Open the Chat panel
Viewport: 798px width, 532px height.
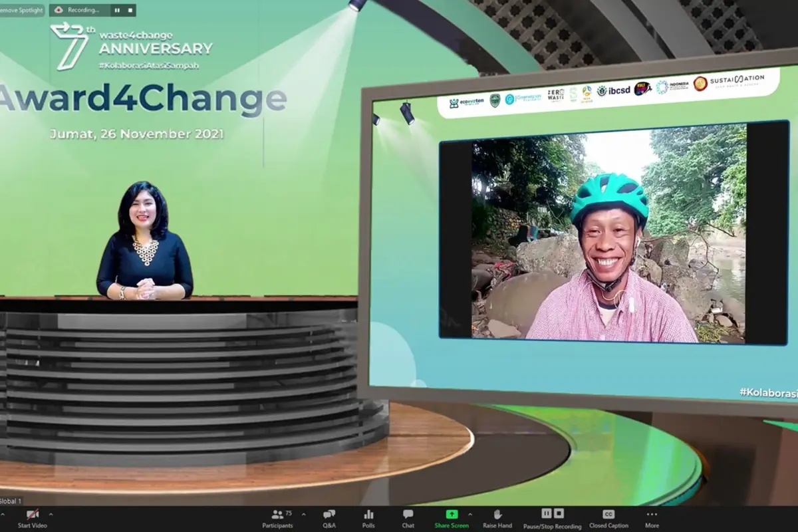click(408, 519)
